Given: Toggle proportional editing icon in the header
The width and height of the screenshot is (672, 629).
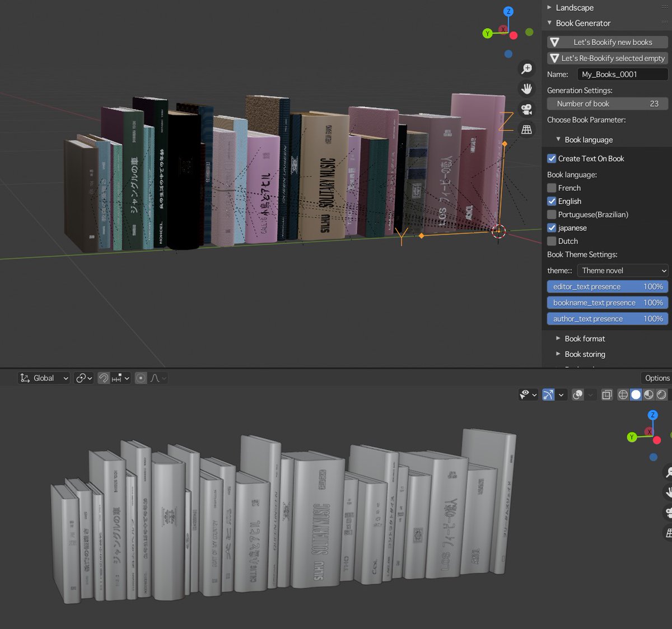Looking at the screenshot, I should click(140, 378).
